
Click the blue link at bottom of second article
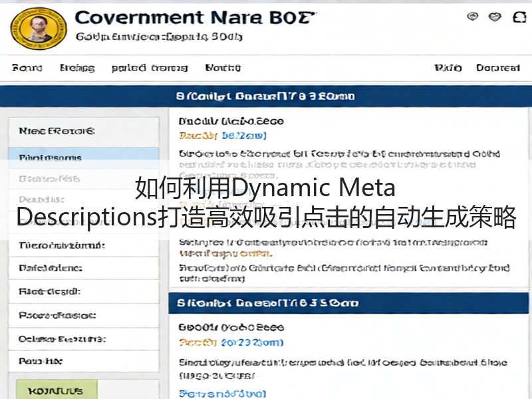(223, 394)
